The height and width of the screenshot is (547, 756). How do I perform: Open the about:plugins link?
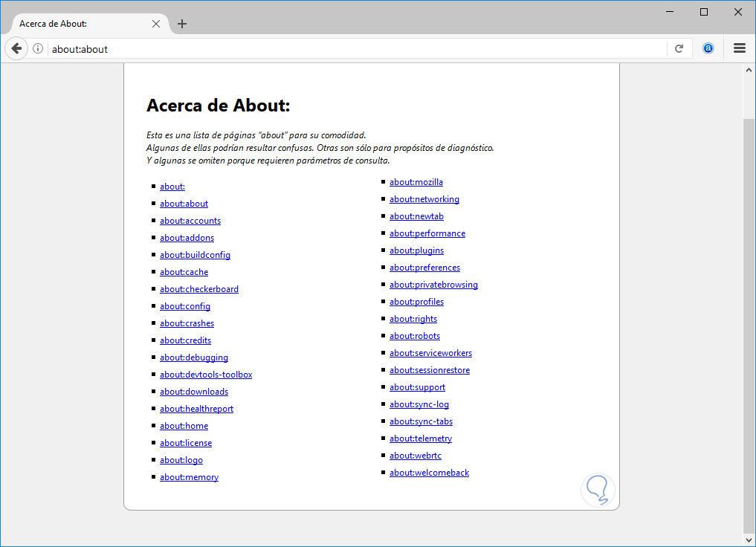coord(416,250)
